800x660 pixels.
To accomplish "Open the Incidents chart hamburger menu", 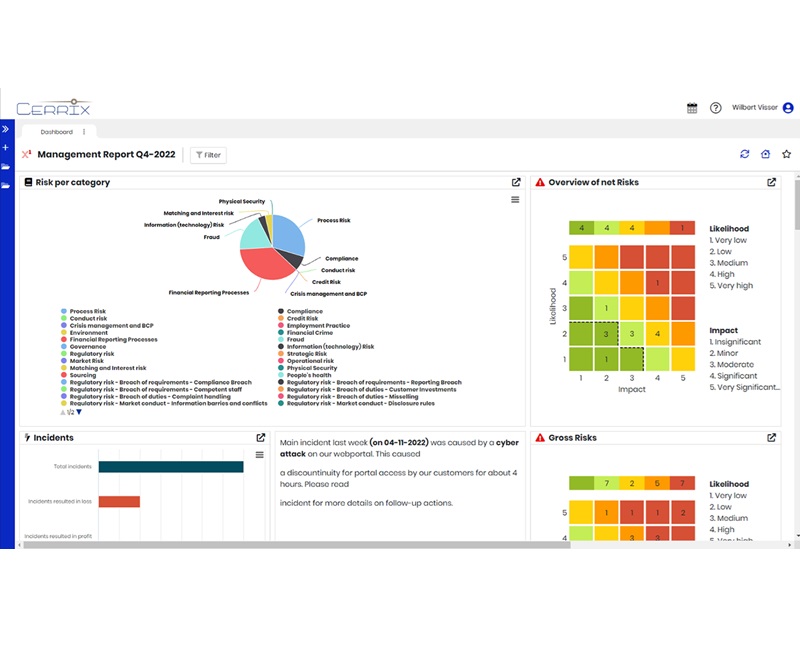I will pyautogui.click(x=260, y=455).
